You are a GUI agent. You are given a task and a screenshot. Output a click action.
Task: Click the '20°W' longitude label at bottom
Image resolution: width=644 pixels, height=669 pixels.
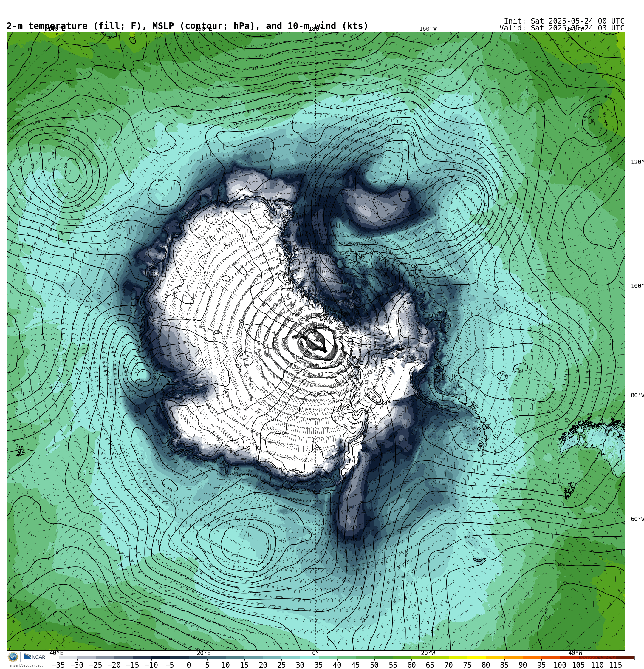tap(428, 653)
